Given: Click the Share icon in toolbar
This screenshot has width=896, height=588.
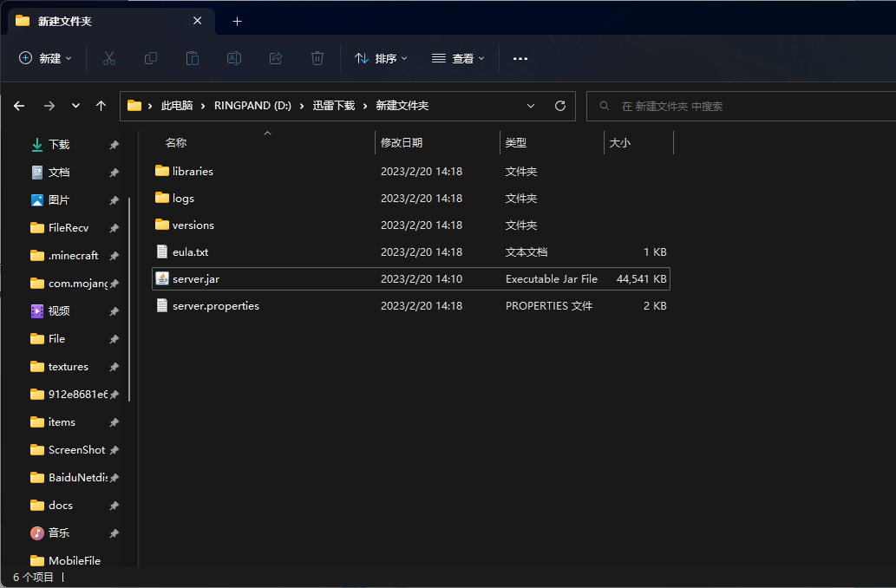Looking at the screenshot, I should click(276, 58).
